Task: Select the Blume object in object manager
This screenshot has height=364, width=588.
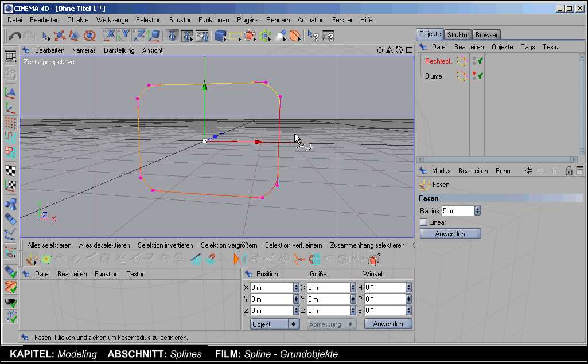Action: 434,76
